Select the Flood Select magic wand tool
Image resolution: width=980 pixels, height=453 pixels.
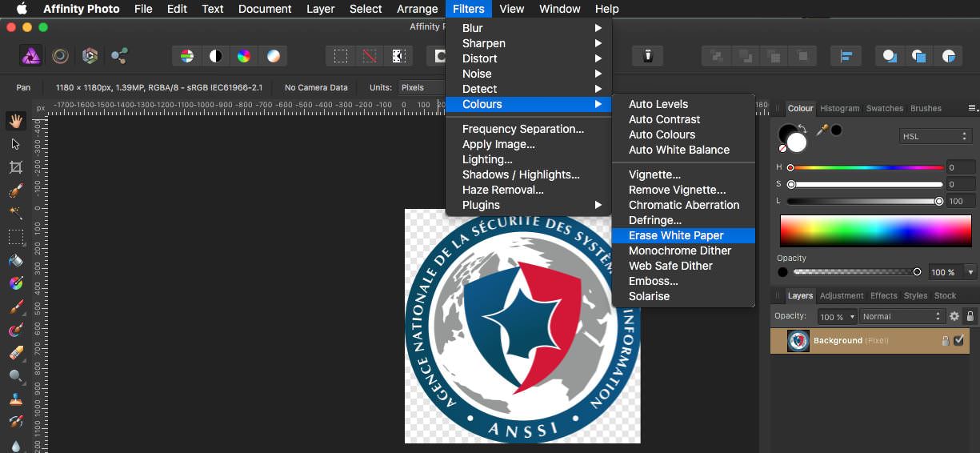tap(16, 214)
